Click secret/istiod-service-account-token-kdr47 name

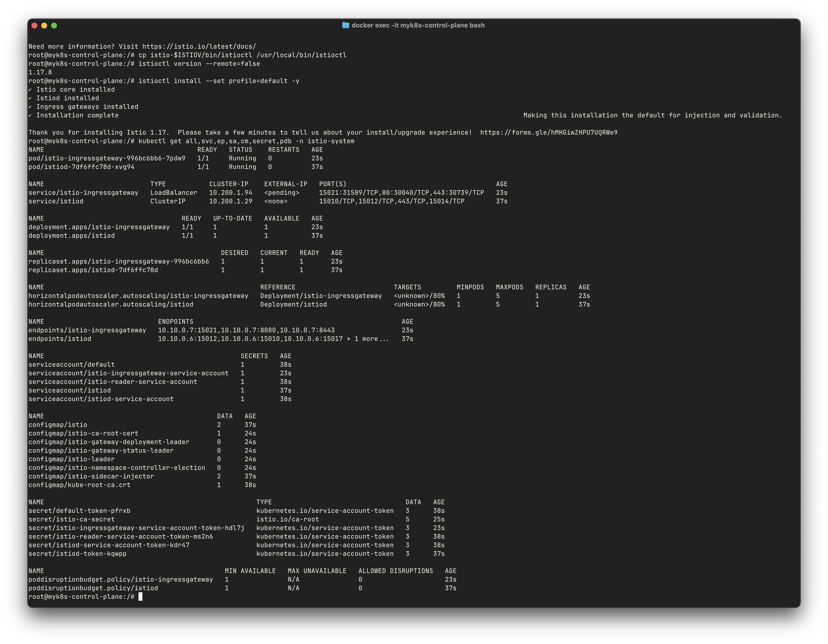(109, 545)
